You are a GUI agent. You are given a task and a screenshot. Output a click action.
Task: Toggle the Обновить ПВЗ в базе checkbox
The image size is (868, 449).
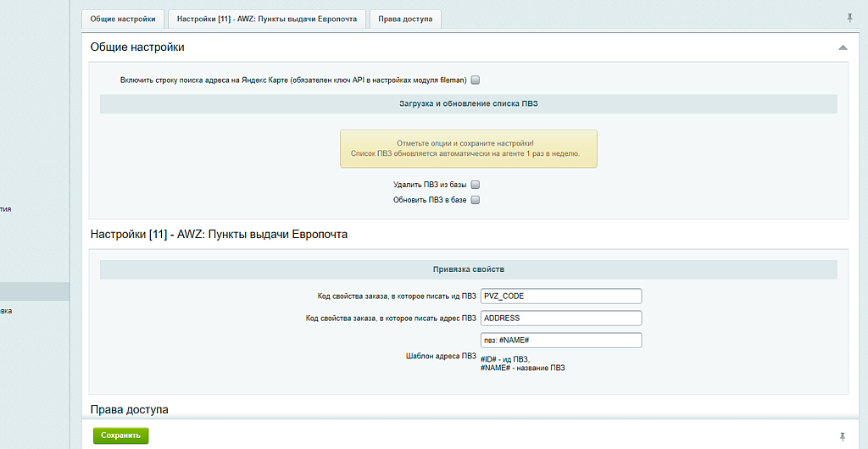(x=476, y=200)
